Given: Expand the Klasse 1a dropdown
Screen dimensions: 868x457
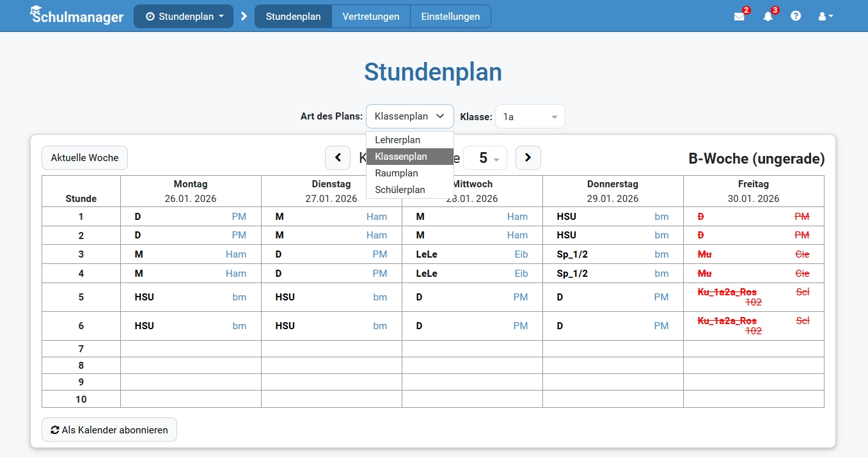Looking at the screenshot, I should click(530, 117).
